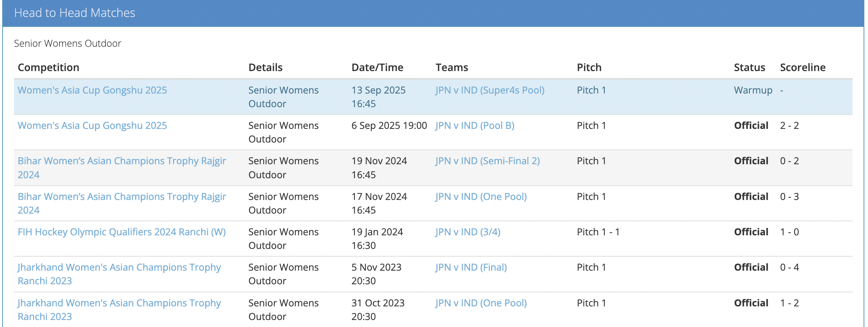Open FIH Hockey Olympic Qualifiers 2024 Ranchi link
This screenshot has width=868, height=327.
[x=122, y=232]
